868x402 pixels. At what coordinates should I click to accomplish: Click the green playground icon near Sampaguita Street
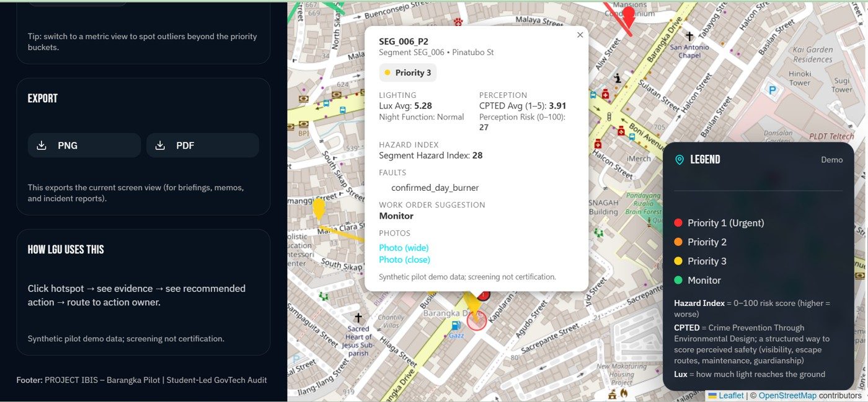click(324, 297)
